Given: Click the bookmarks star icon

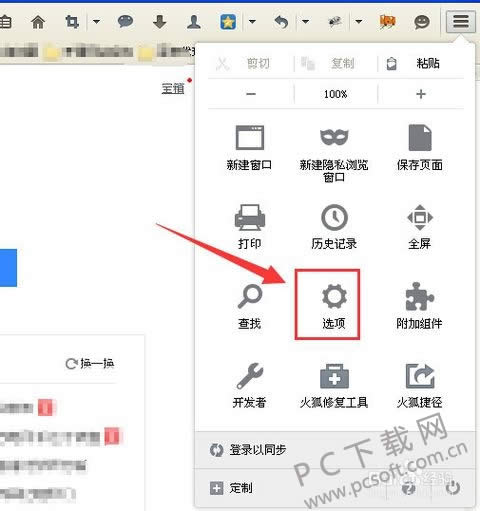Looking at the screenshot, I should pos(228,22).
